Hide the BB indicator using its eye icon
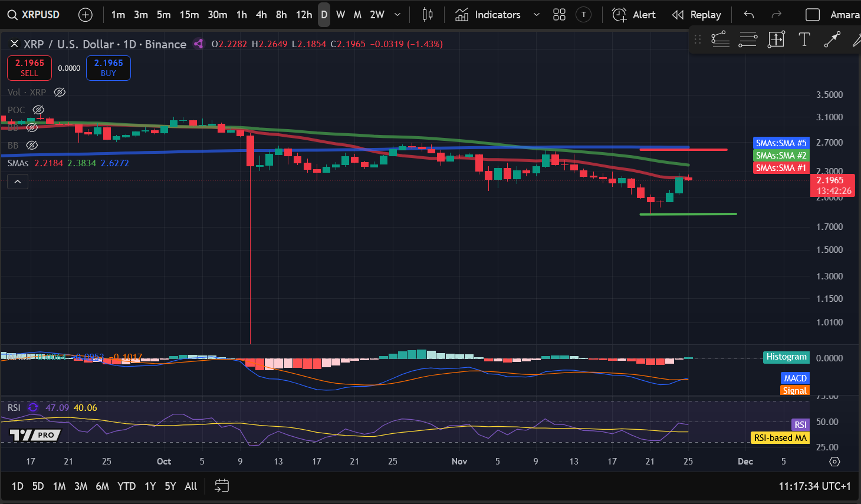 pyautogui.click(x=32, y=145)
